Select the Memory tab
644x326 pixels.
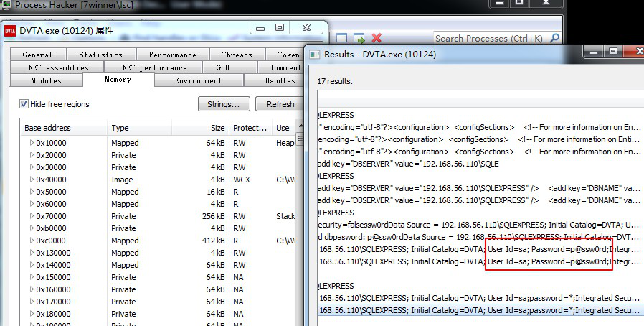pyautogui.click(x=118, y=79)
